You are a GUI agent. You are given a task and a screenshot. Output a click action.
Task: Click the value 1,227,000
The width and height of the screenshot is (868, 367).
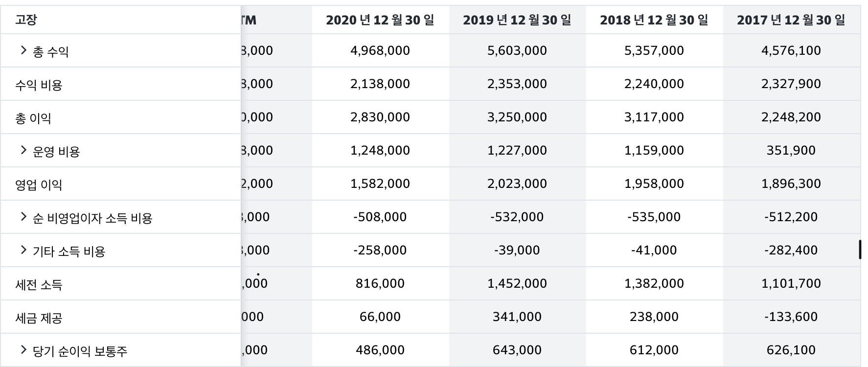click(x=517, y=150)
